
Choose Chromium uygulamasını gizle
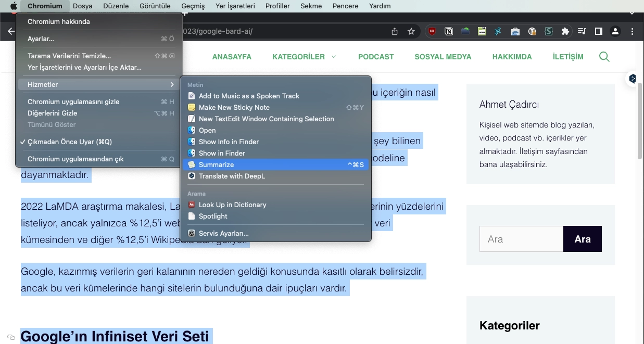[99, 101]
